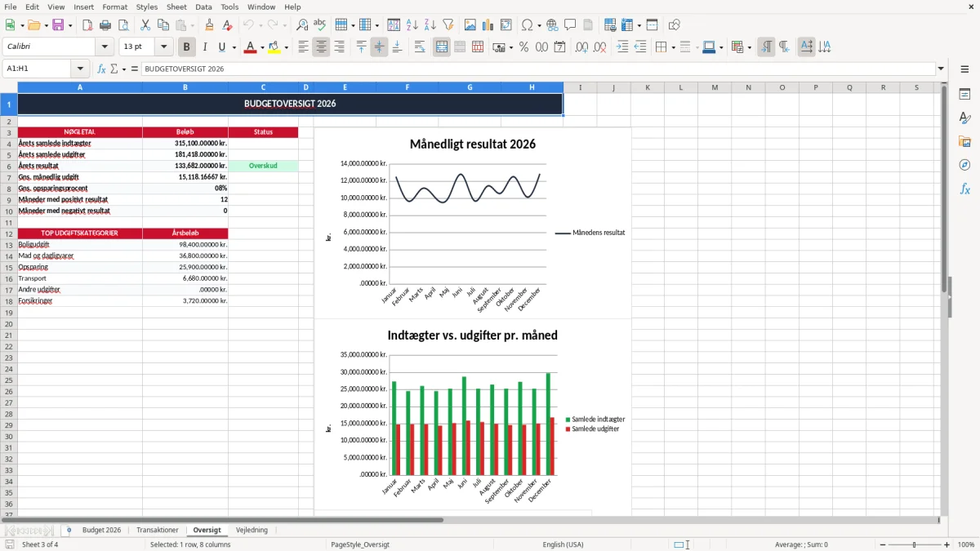Expand the formula bar
This screenshot has height=551, width=980.
pos(942,69)
